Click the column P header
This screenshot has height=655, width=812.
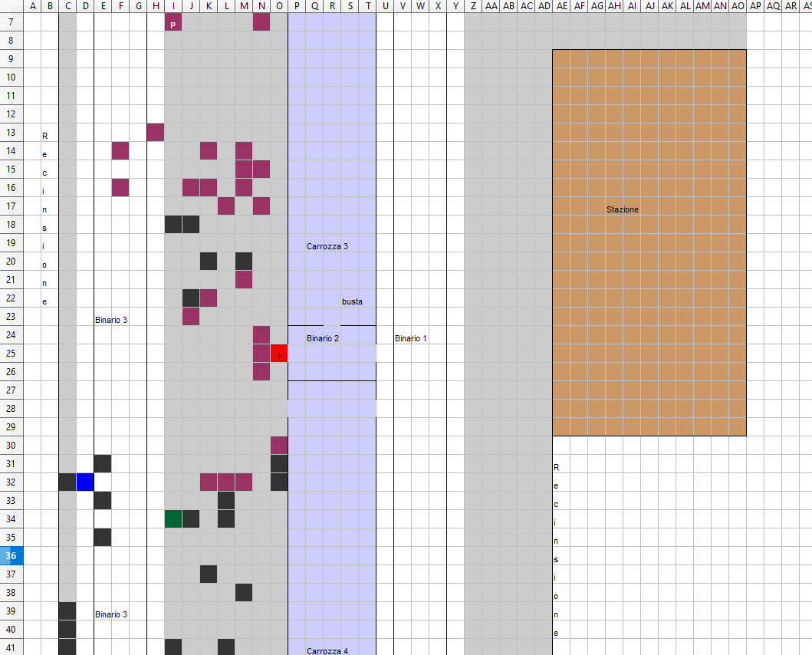point(297,6)
